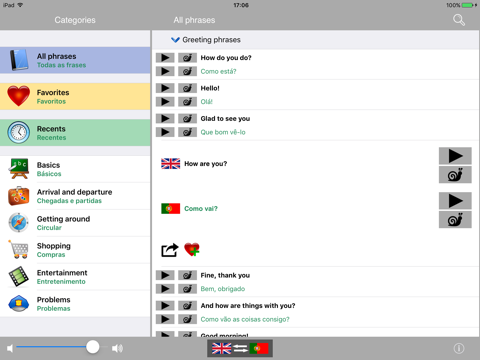Play slow snail audio for 'How do you do?'
The width and height of the screenshot is (480, 360).
tap(187, 58)
